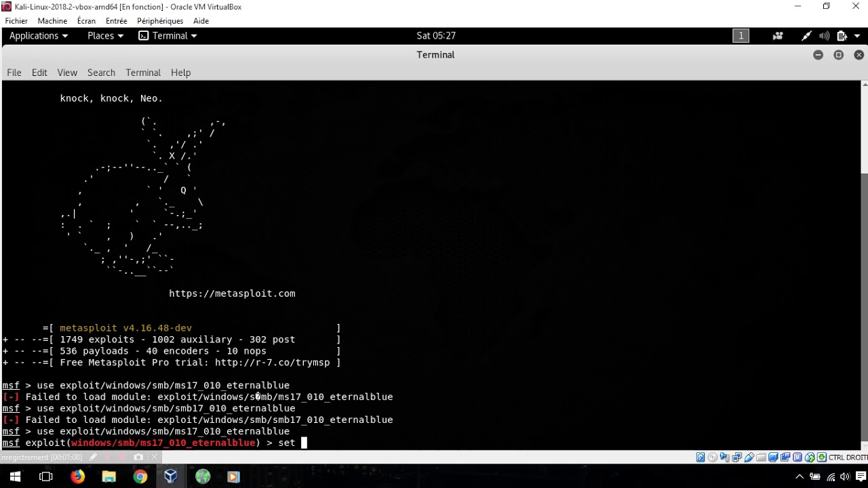Open the video capture status icon

point(785,457)
